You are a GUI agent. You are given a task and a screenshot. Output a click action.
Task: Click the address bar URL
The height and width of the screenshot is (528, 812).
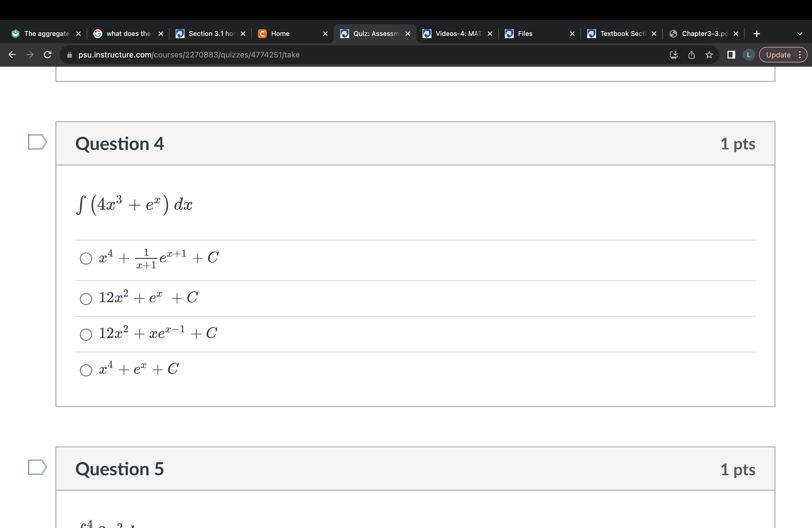point(189,55)
